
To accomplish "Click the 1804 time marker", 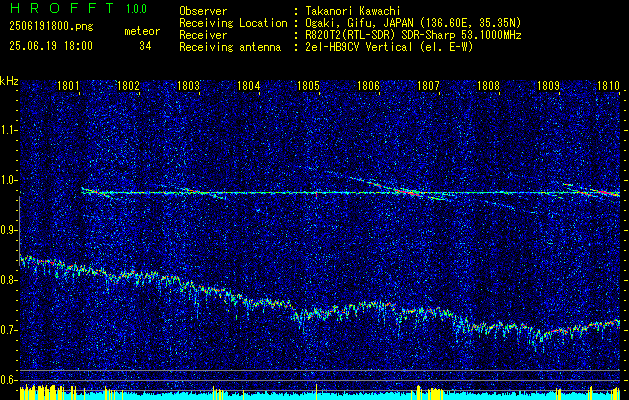I will pyautogui.click(x=248, y=85).
